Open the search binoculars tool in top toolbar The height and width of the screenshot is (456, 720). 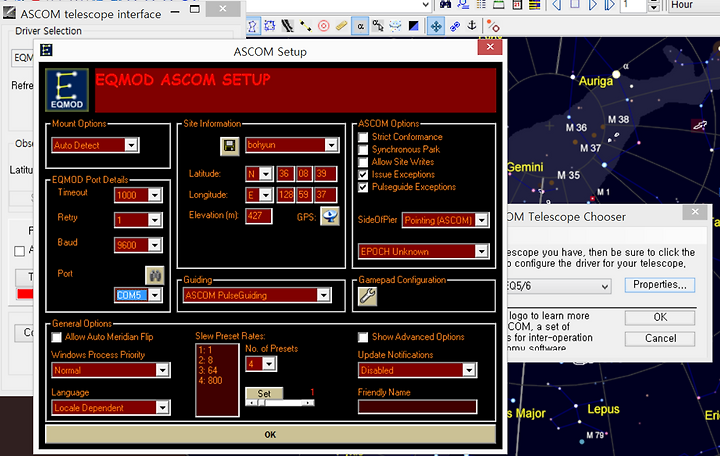coord(445,5)
